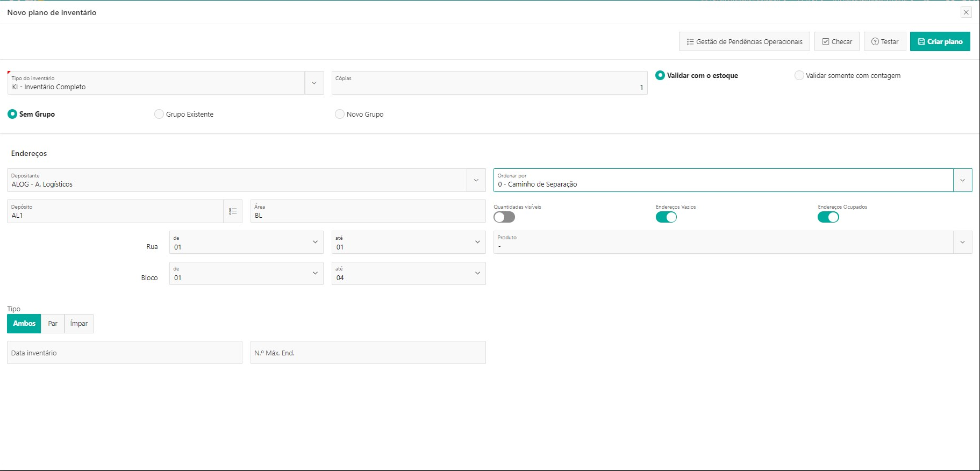Image resolution: width=980 pixels, height=471 pixels.
Task: Toggle Quantidades visíveis switch on
Action: (x=504, y=217)
